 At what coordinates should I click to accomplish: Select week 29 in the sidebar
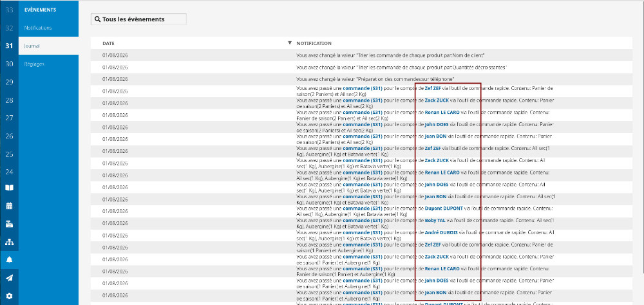tap(9, 82)
